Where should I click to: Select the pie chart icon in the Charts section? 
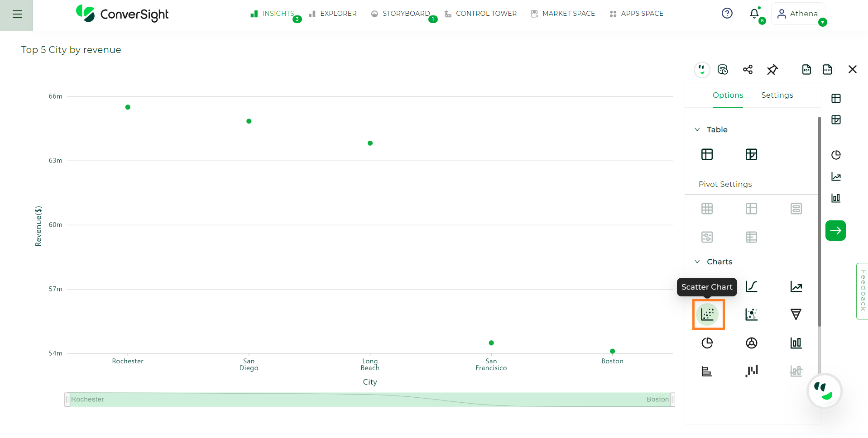tap(707, 343)
